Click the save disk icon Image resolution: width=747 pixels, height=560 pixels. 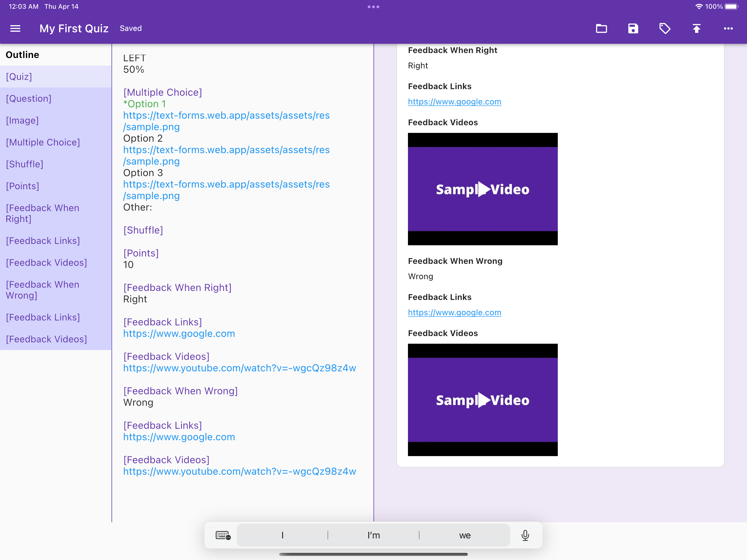click(633, 28)
